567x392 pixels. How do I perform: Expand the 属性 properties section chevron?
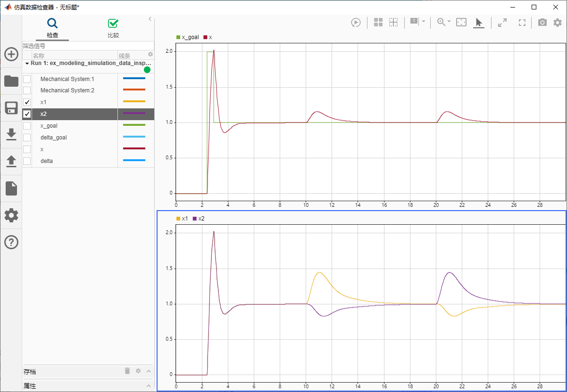tap(149, 385)
